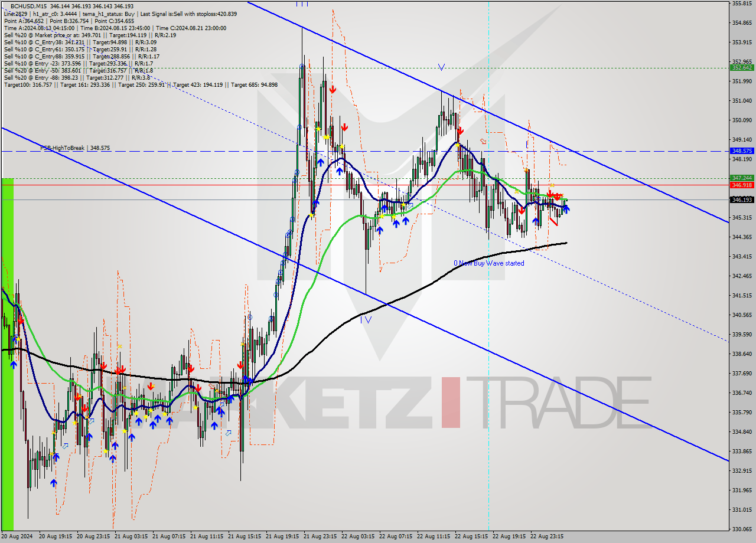Click the '21 Aug 07:15' time label
This screenshot has height=543, width=756.
(x=169, y=537)
